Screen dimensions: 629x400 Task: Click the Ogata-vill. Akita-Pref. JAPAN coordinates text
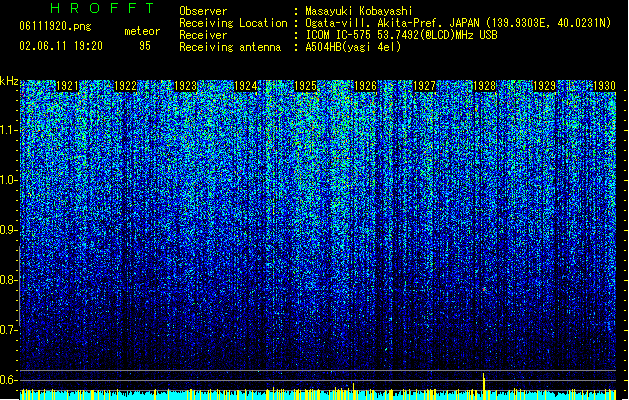(458, 23)
